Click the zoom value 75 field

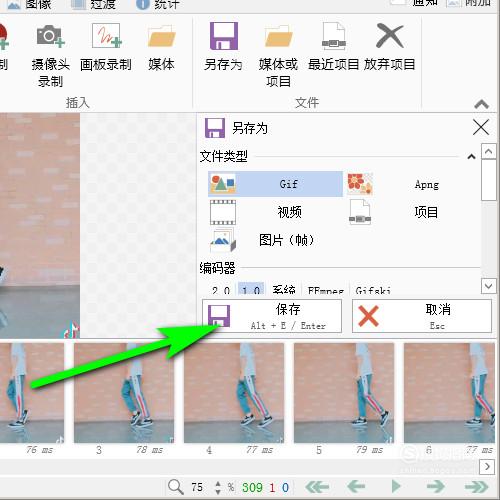pos(197,487)
